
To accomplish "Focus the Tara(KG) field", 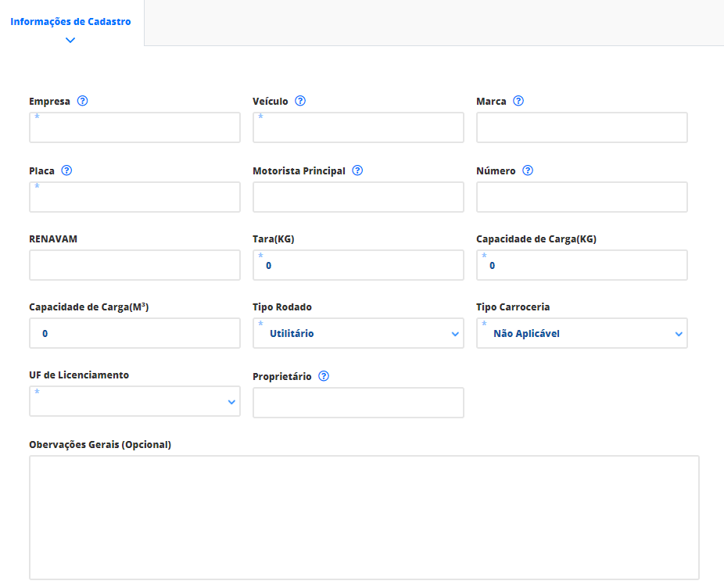I will coord(358,265).
